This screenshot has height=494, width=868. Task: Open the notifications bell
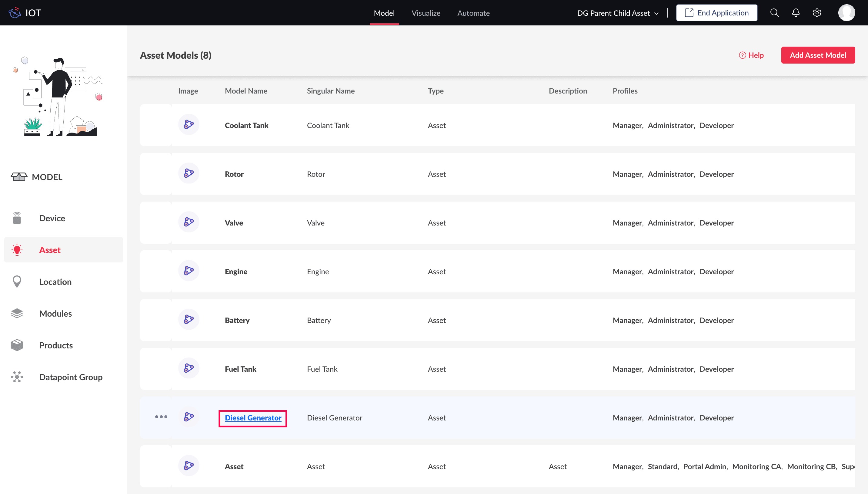tap(796, 13)
